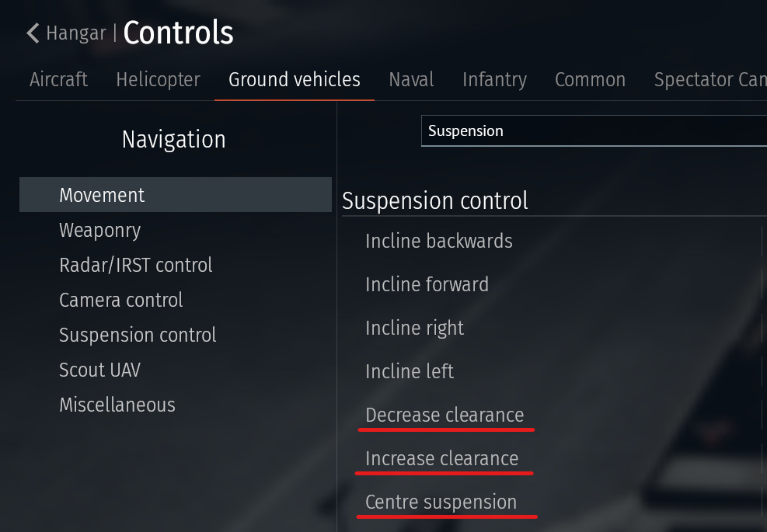Screen dimensions: 767x532
Task: Click the Incline backwards control row
Action: click(x=439, y=242)
